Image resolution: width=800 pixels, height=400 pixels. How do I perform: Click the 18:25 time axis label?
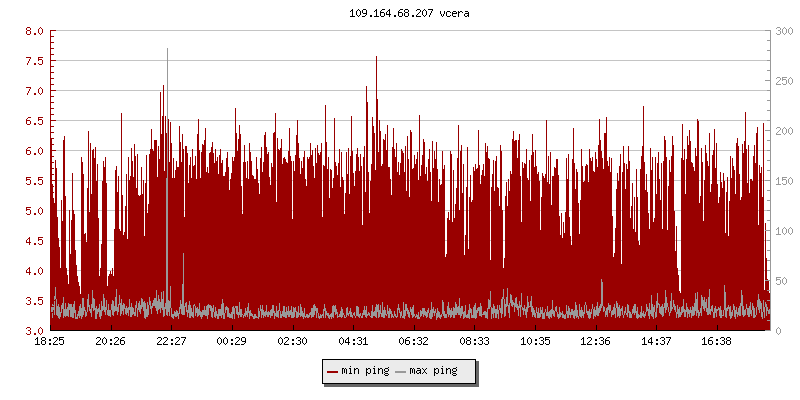click(x=50, y=341)
